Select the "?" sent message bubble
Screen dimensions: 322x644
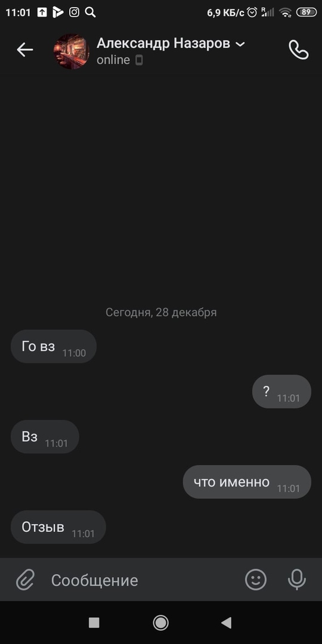pos(281,391)
